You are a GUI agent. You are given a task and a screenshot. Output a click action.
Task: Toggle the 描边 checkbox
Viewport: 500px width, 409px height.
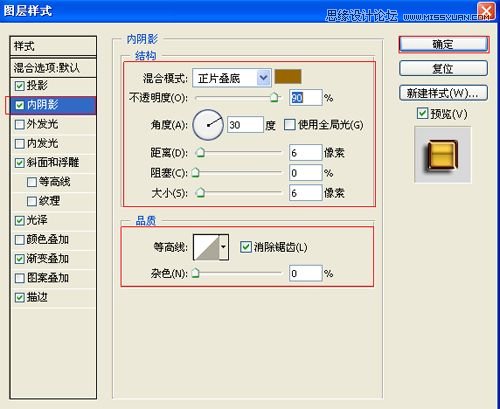click(x=20, y=297)
